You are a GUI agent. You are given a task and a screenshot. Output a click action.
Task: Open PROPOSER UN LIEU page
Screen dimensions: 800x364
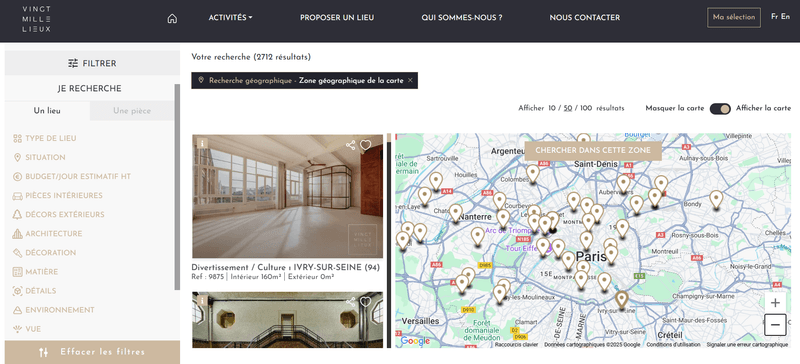(x=337, y=18)
